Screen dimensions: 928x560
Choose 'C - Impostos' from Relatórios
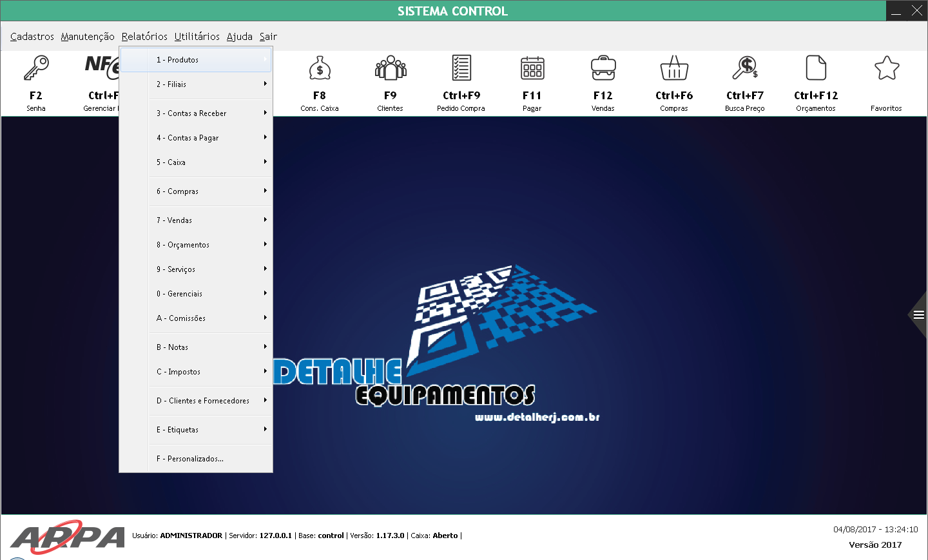pos(196,372)
